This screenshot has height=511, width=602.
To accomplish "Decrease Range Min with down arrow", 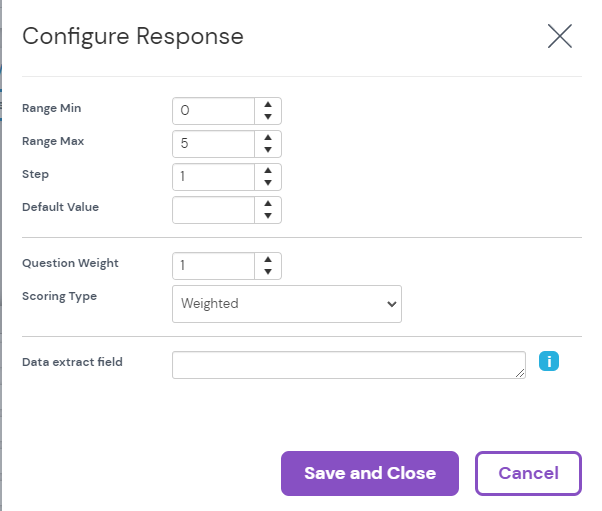I will [x=268, y=117].
